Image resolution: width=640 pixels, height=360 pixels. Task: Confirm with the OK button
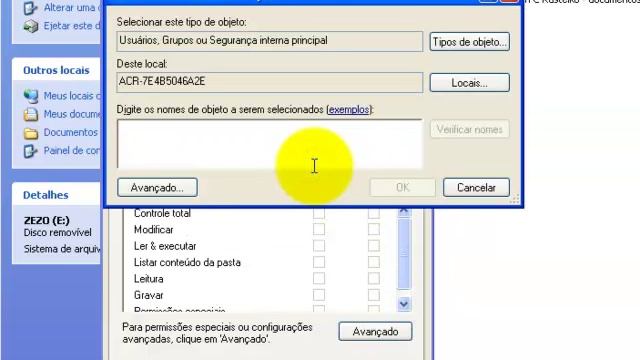(402, 188)
